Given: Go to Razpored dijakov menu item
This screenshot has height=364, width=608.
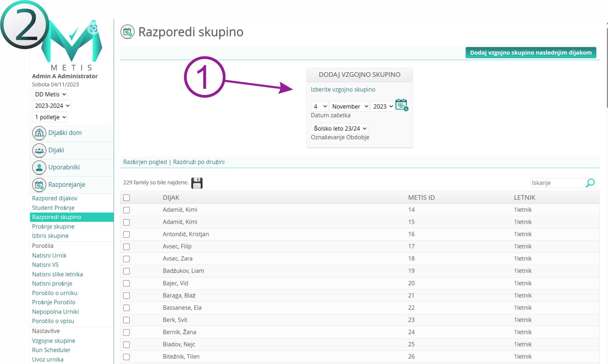Looking at the screenshot, I should (x=55, y=198).
